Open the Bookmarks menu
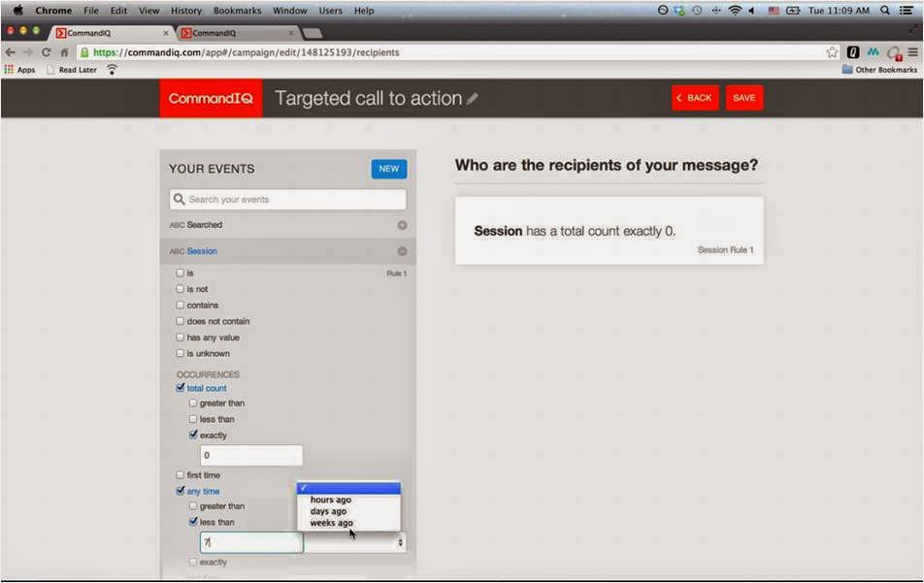924x583 pixels. [237, 11]
